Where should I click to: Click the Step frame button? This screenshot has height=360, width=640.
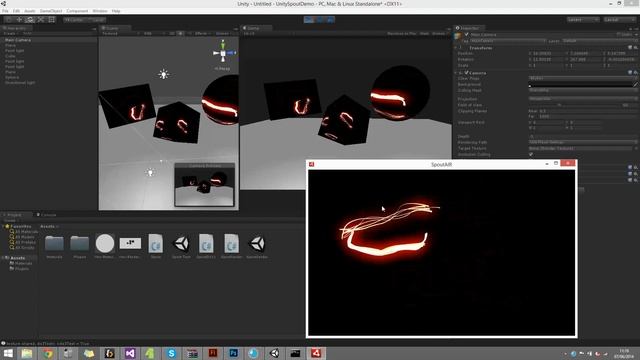click(x=330, y=20)
